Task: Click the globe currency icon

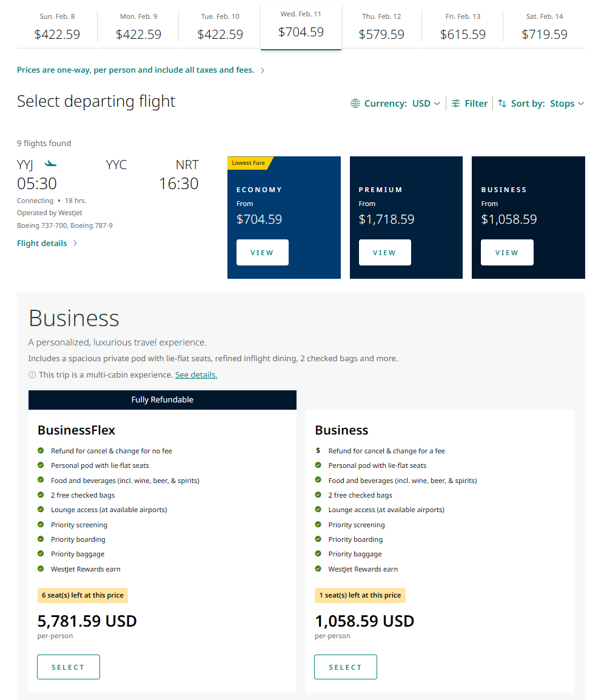Action: [x=355, y=104]
